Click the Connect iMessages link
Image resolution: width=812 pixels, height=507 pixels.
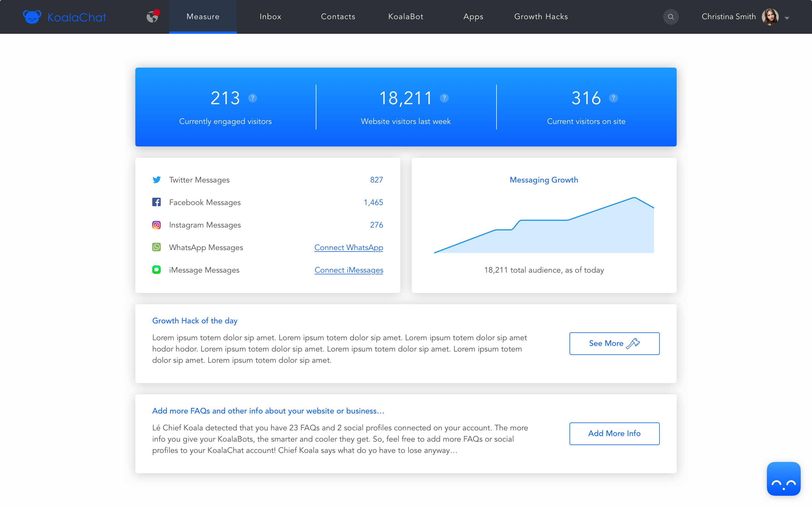pyautogui.click(x=348, y=270)
